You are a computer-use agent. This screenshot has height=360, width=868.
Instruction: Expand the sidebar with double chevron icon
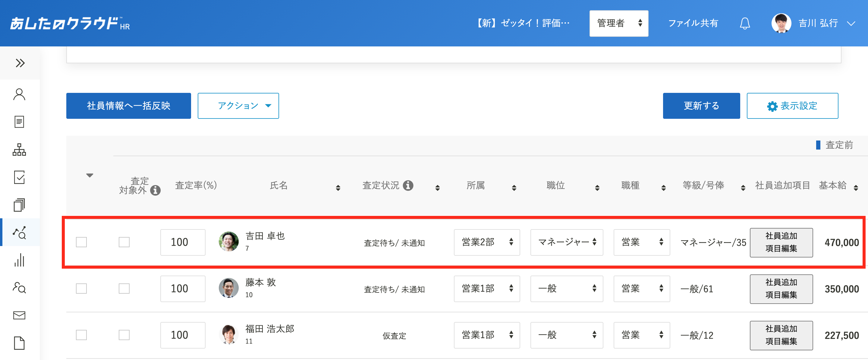click(x=20, y=63)
